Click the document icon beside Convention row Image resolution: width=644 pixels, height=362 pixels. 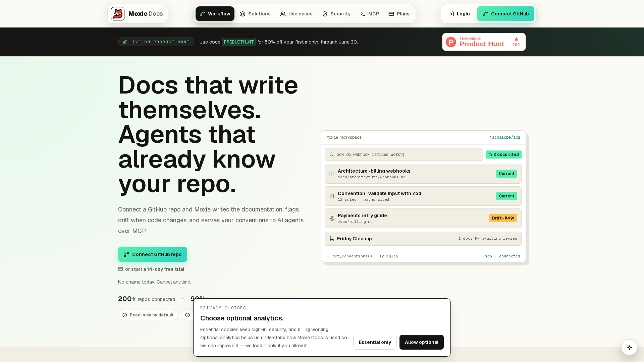pyautogui.click(x=332, y=196)
